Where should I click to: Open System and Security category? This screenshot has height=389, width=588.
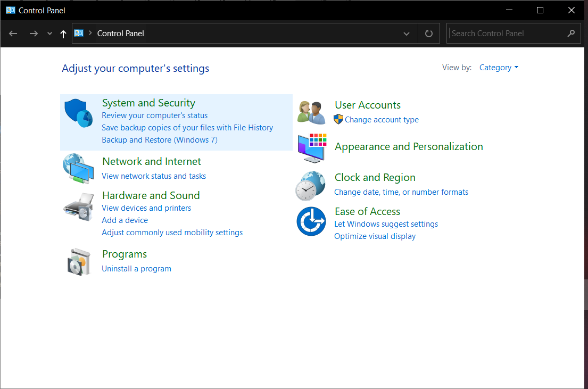tap(148, 103)
